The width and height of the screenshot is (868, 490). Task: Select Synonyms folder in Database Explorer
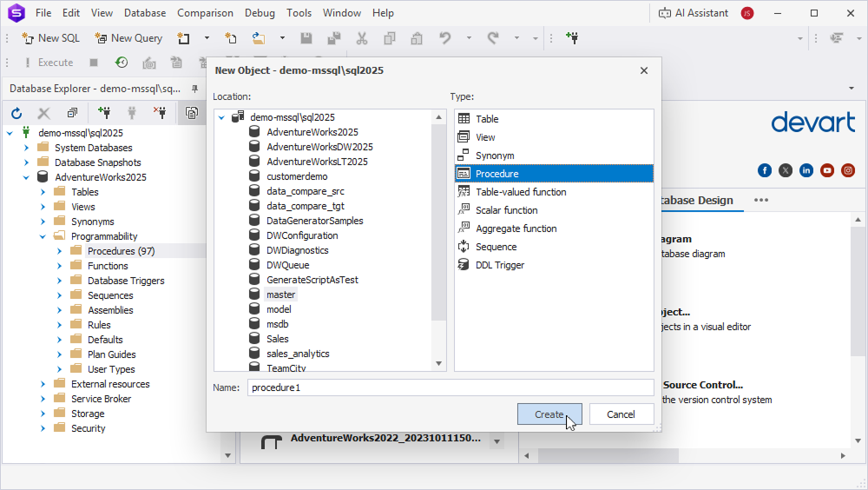click(x=93, y=222)
